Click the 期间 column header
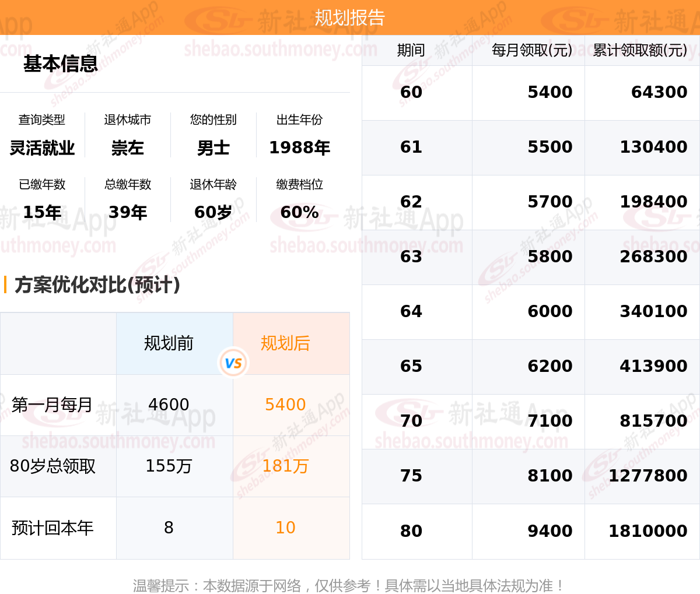 411,50
